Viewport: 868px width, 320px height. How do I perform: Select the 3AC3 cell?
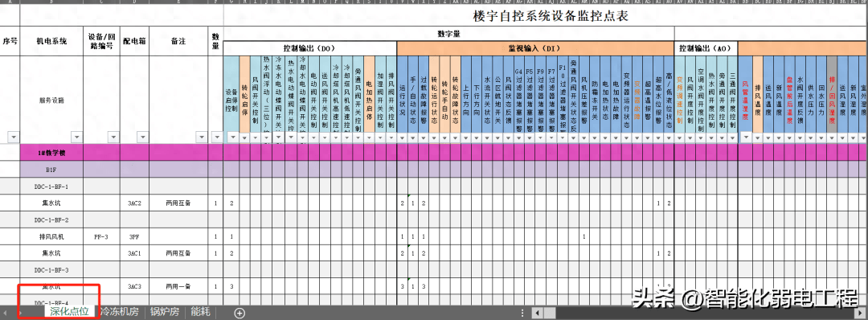134,286
